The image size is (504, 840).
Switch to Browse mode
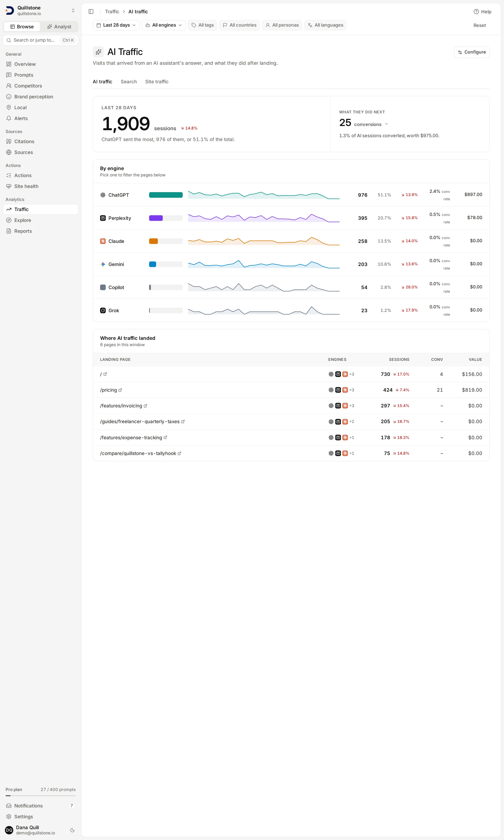(22, 26)
